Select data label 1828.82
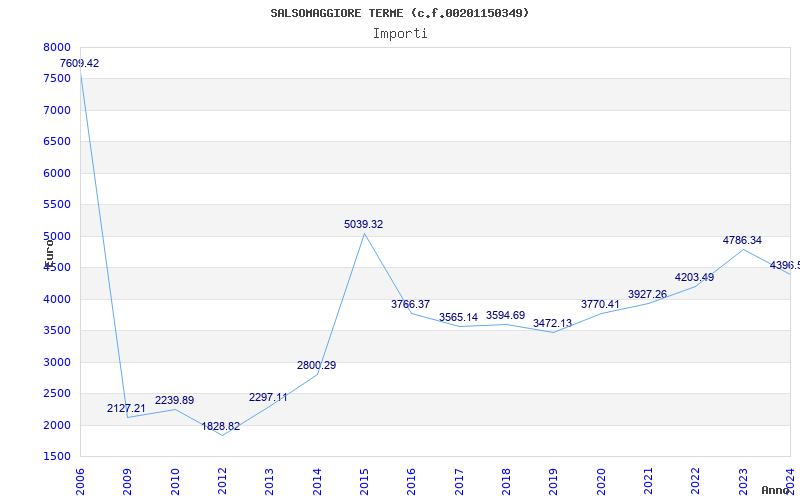This screenshot has width=800, height=500. pos(220,427)
